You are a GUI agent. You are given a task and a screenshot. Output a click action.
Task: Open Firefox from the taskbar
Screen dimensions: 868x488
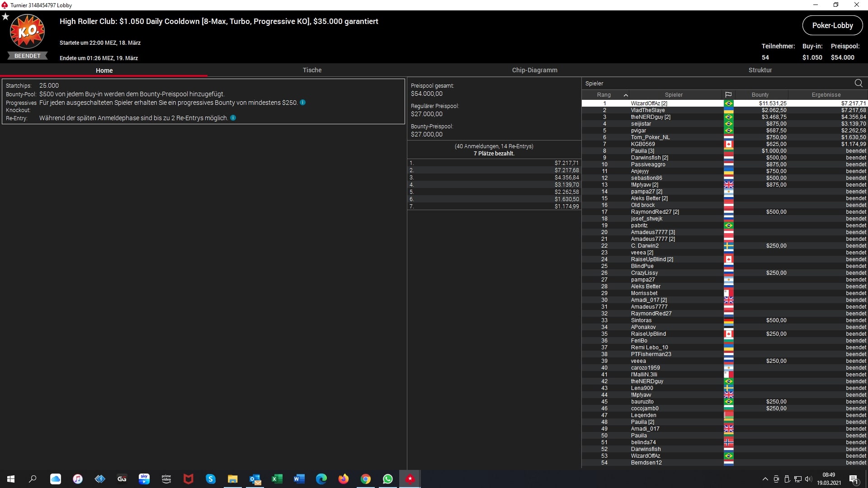(344, 479)
